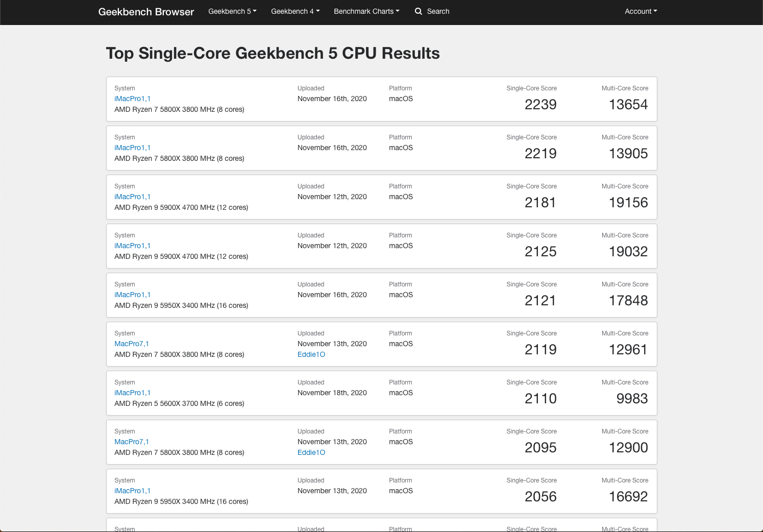This screenshot has height=532, width=763.
Task: Select the multi-core score 13905
Action: (x=628, y=154)
